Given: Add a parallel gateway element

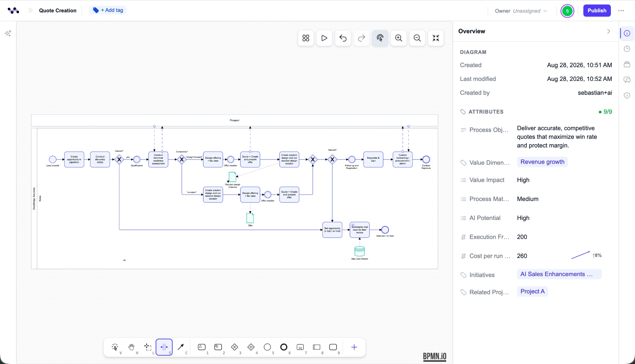Looking at the screenshot, I should pyautogui.click(x=251, y=347).
